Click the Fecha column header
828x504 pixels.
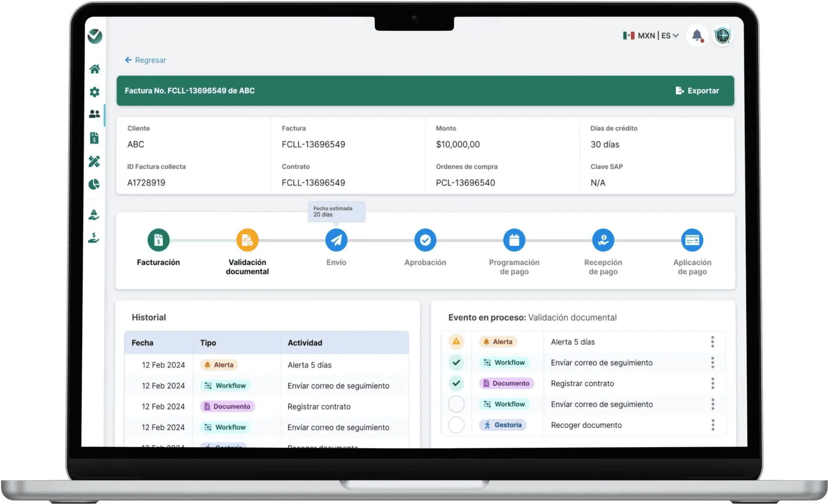coord(143,343)
